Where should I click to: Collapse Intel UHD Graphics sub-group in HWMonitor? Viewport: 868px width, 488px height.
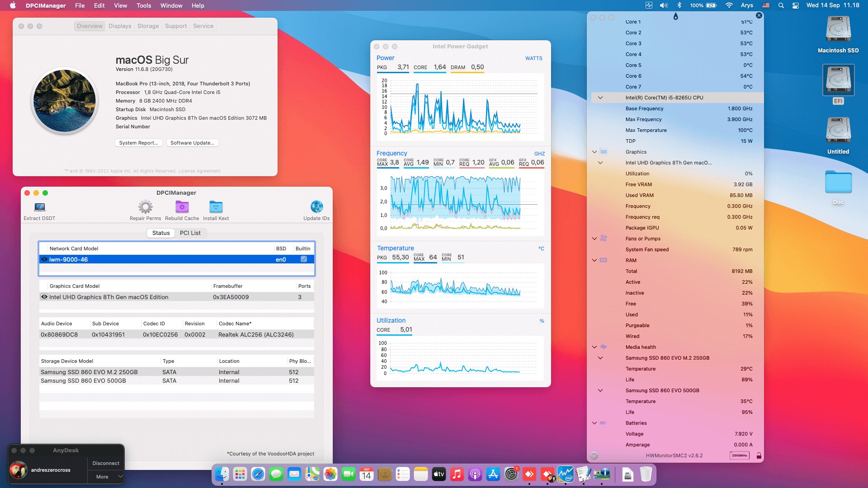(600, 163)
